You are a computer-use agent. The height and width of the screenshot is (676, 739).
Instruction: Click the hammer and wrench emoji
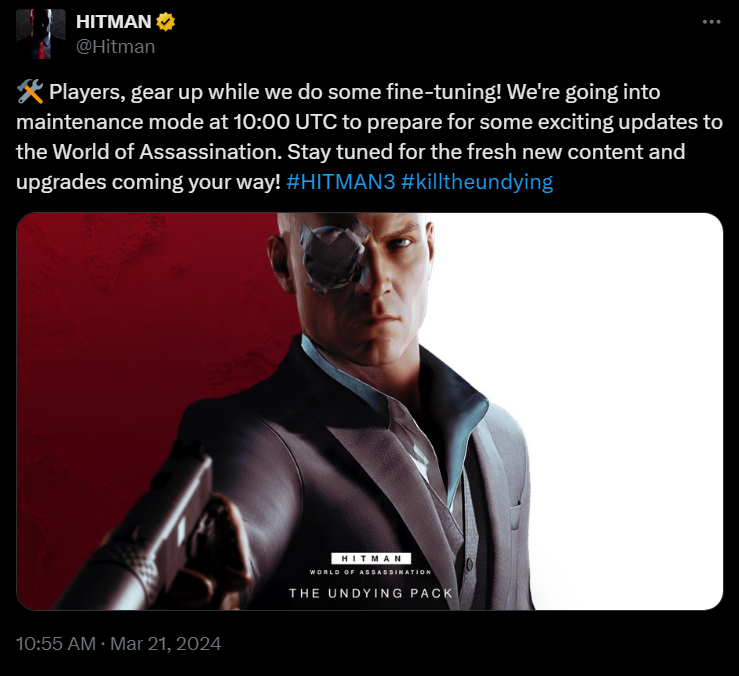(x=30, y=91)
